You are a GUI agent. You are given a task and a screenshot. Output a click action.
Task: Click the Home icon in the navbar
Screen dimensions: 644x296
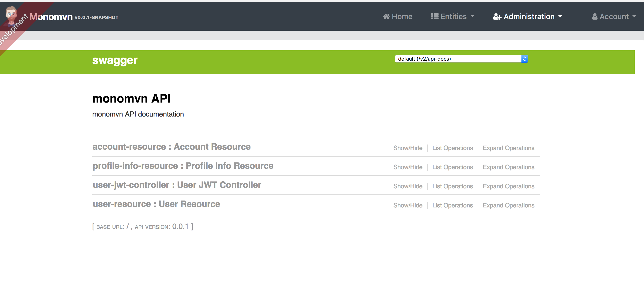pyautogui.click(x=387, y=16)
